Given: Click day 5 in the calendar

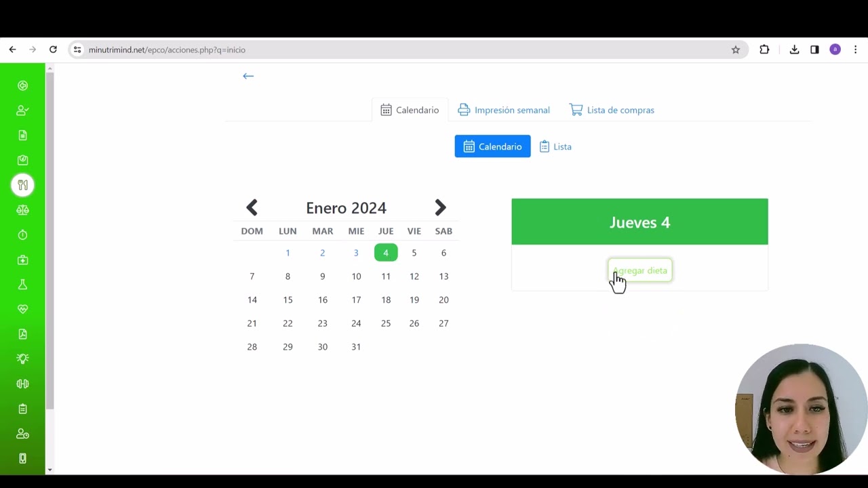Looking at the screenshot, I should coord(414,253).
